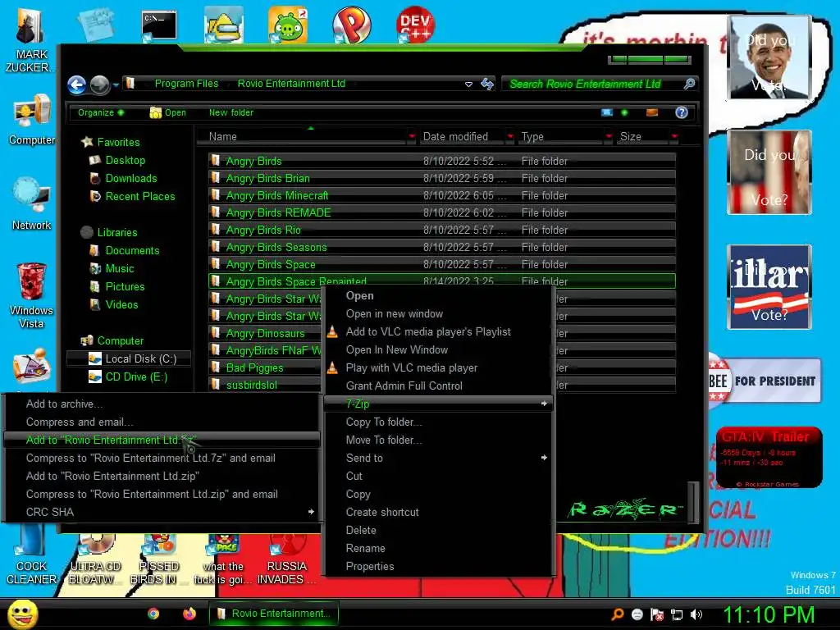Image resolution: width=840 pixels, height=630 pixels.
Task: Select Desktop in the navigation pane
Action: (117, 160)
